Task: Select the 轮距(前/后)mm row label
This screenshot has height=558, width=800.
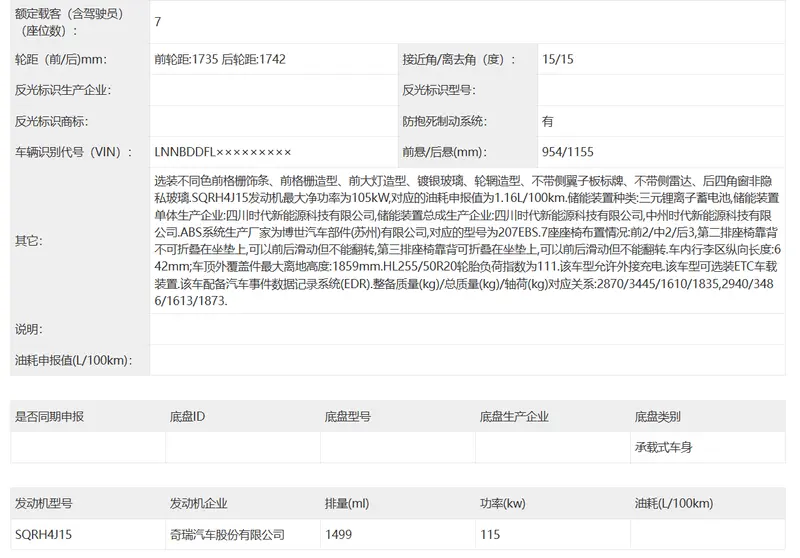Action: (x=61, y=59)
